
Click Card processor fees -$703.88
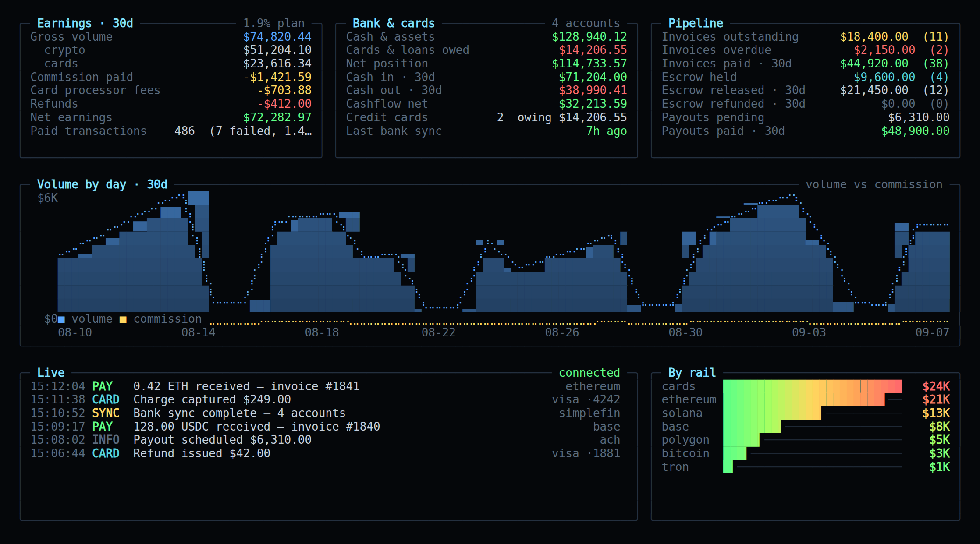[x=284, y=90]
